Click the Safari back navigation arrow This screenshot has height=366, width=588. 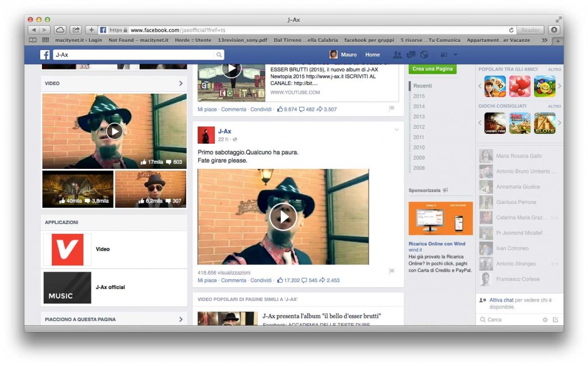pyautogui.click(x=34, y=30)
